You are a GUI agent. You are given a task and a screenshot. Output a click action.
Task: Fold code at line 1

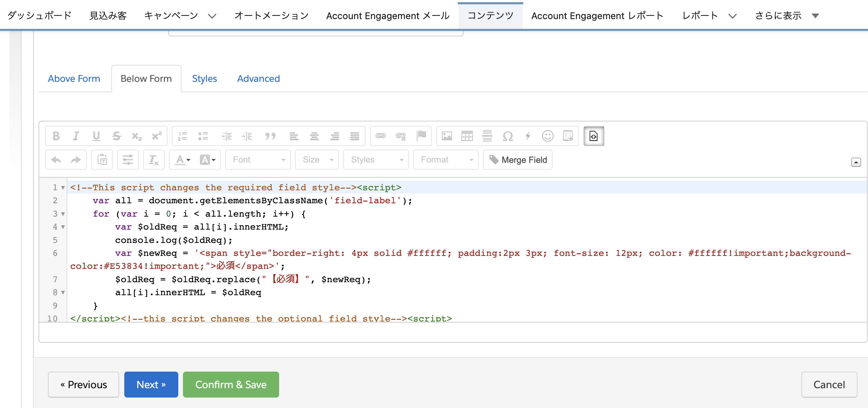pos(63,188)
